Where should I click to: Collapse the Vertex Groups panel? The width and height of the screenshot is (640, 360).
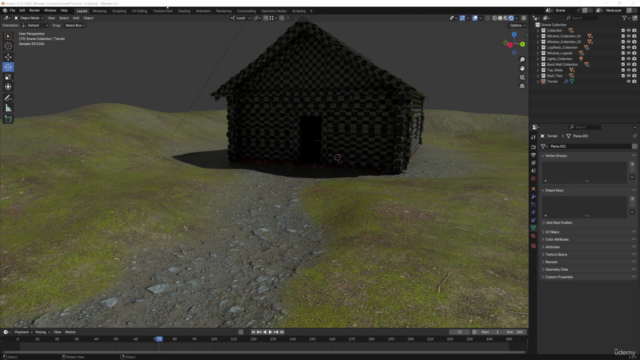click(x=556, y=156)
